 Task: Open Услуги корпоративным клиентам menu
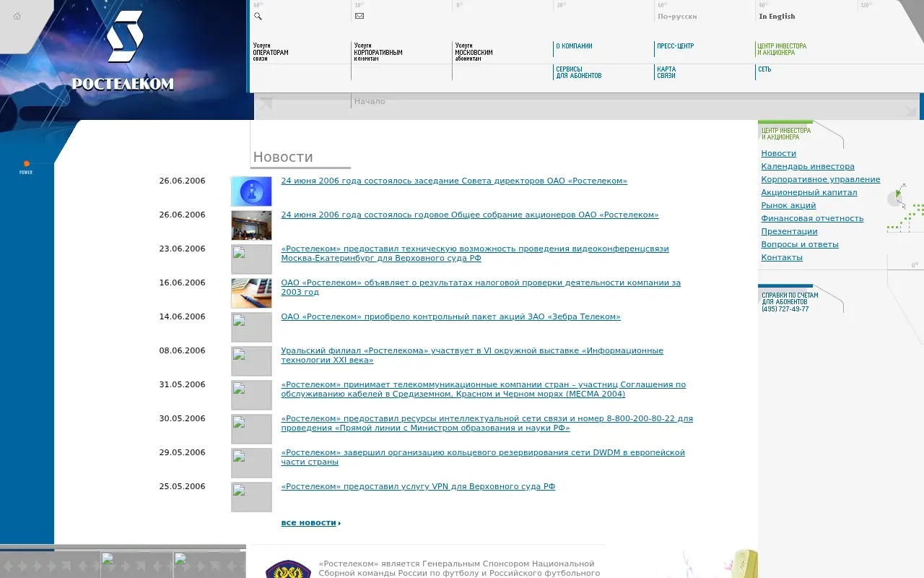[378, 52]
